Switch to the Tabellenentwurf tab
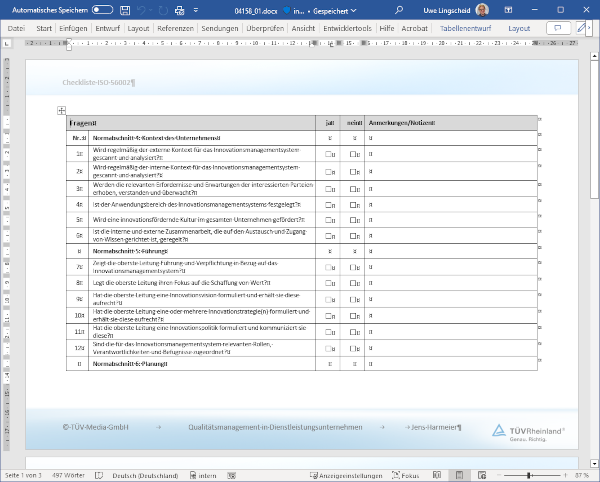 (466, 29)
